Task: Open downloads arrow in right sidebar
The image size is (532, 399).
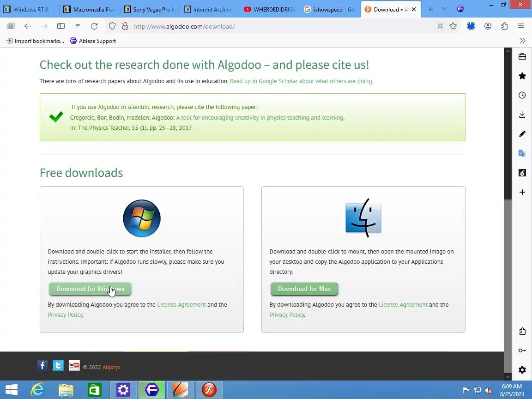Action: coord(522,115)
